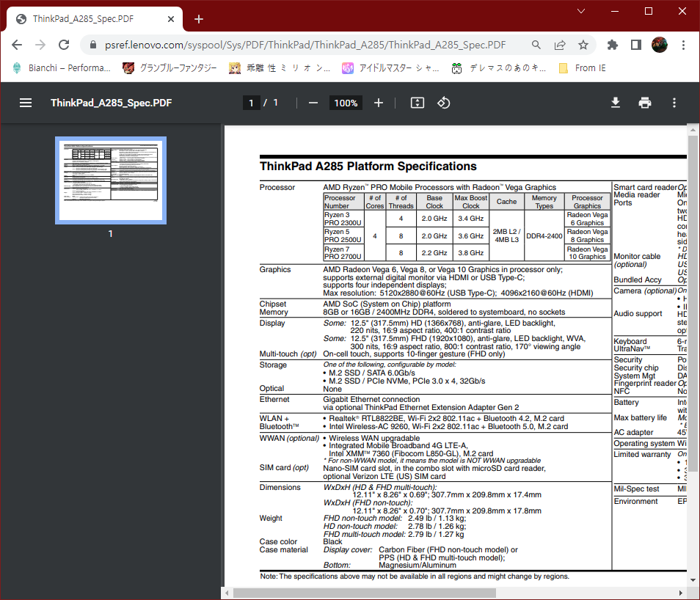Click the 2MB L2 / 4MB L3 cache cell
700x600 pixels.
click(506, 235)
